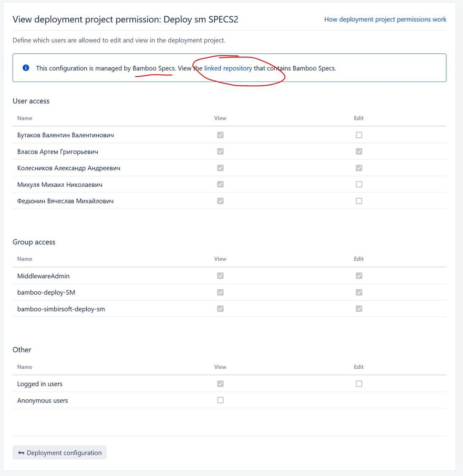The height and width of the screenshot is (476, 463).
Task: Open the linked repository link
Action: [228, 68]
